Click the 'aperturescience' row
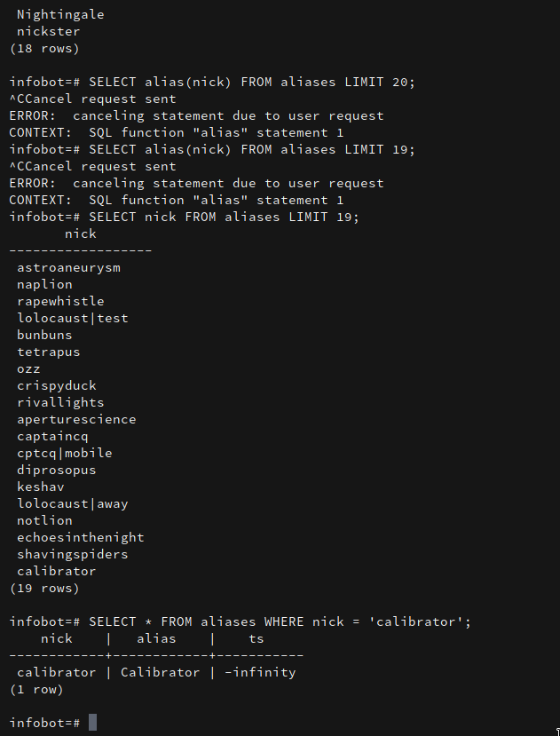 (76, 419)
